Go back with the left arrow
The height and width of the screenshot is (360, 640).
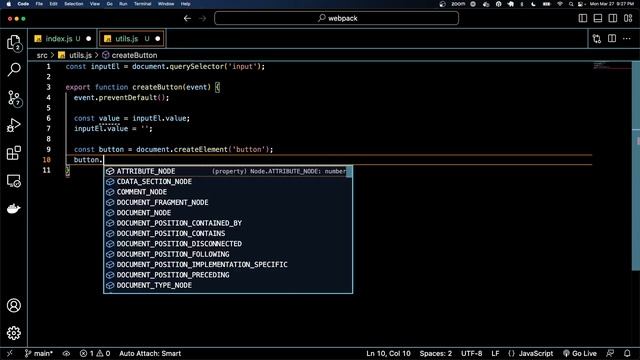(187, 18)
